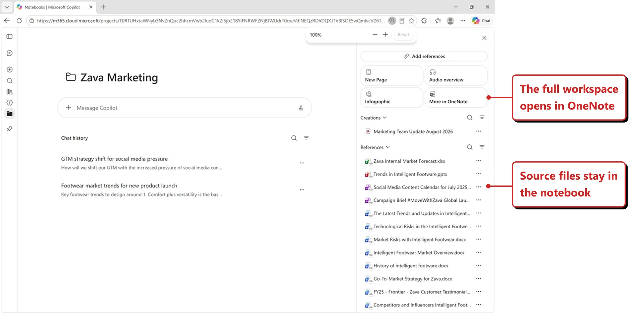
Task: Filter the chat history list
Action: coord(306,138)
